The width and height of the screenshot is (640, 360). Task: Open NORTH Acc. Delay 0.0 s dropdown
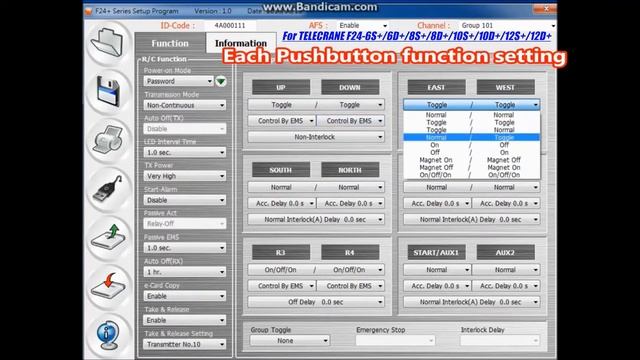pos(350,203)
